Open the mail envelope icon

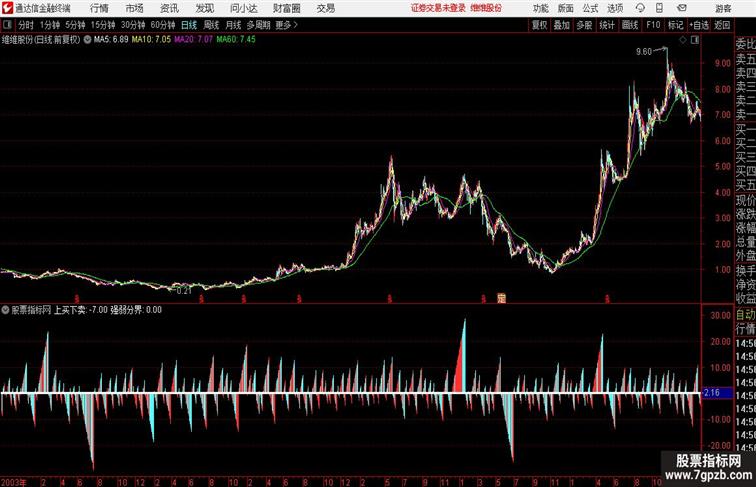point(682,8)
